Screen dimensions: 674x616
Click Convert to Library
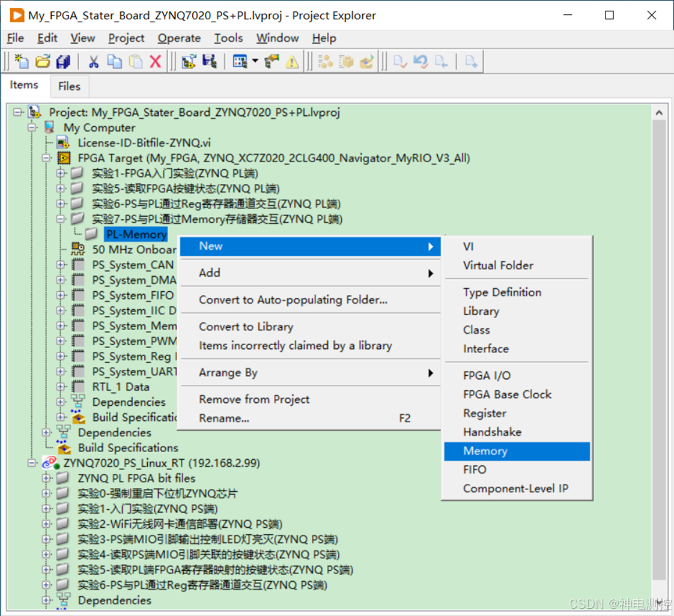click(x=310, y=327)
